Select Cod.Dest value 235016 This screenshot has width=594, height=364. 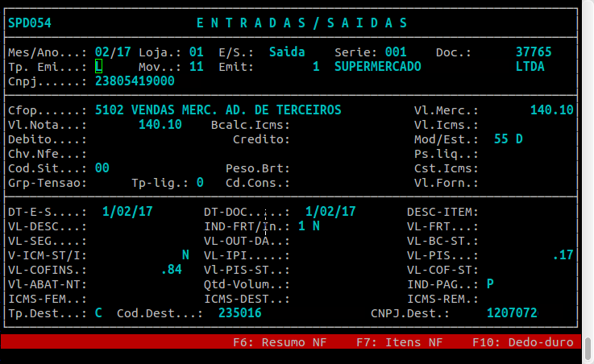[239, 313]
